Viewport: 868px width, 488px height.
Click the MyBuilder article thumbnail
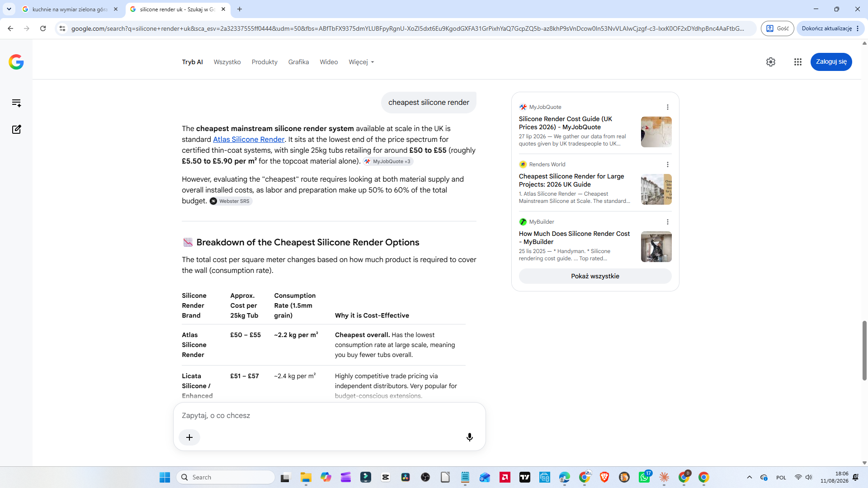[x=656, y=247]
